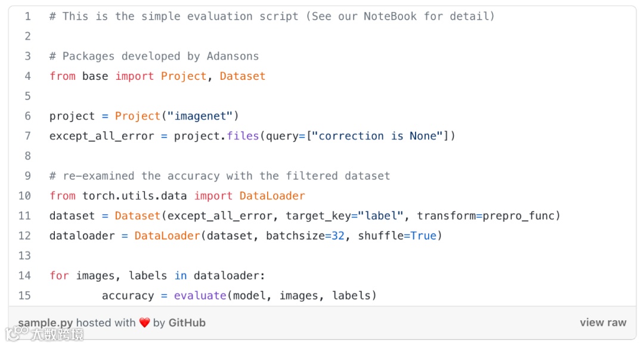Click line number 12 in the gutter
Viewport: 644px width, 346px height.
(x=24, y=236)
